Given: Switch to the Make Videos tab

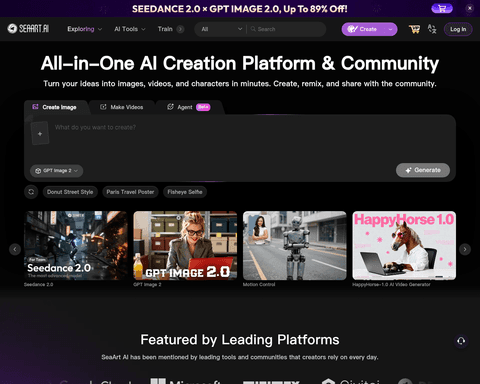Looking at the screenshot, I should click(x=122, y=107).
